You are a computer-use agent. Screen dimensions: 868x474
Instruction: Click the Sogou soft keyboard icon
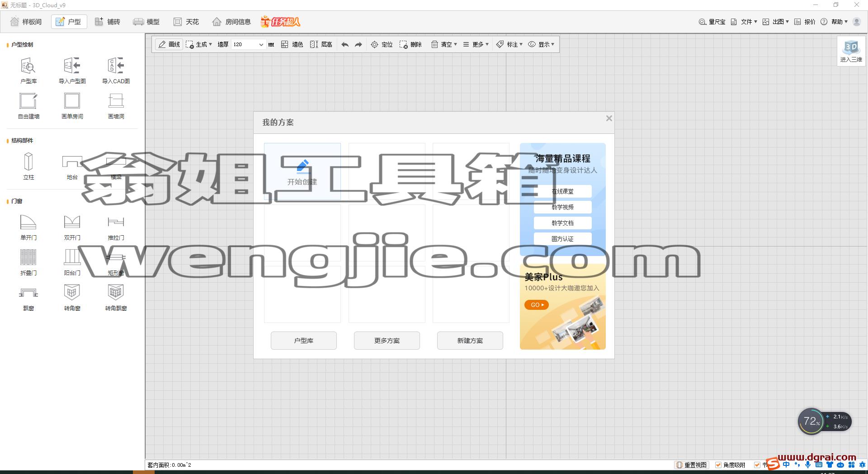pos(819,465)
